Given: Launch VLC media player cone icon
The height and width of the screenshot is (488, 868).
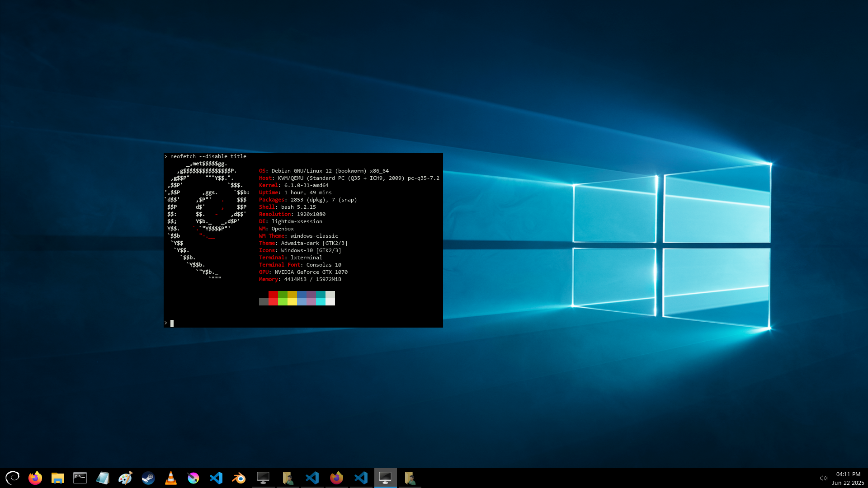Looking at the screenshot, I should pyautogui.click(x=170, y=478).
